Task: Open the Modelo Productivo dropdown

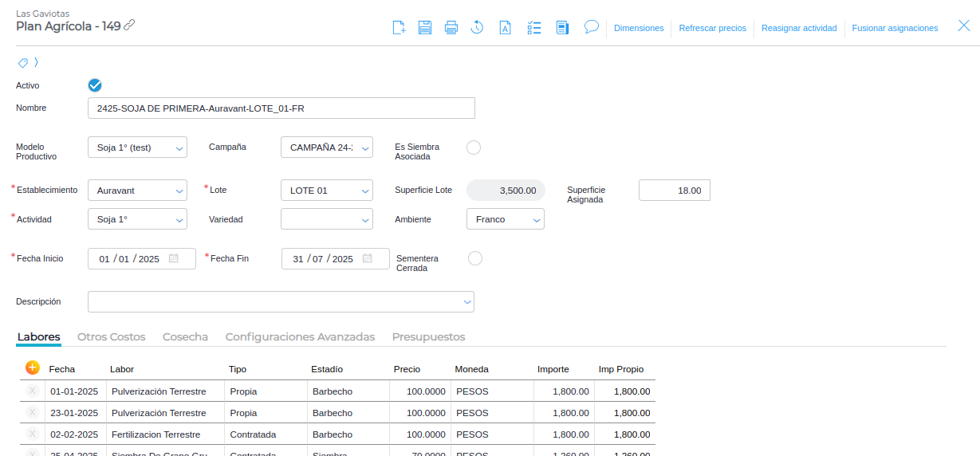Action: pos(137,147)
